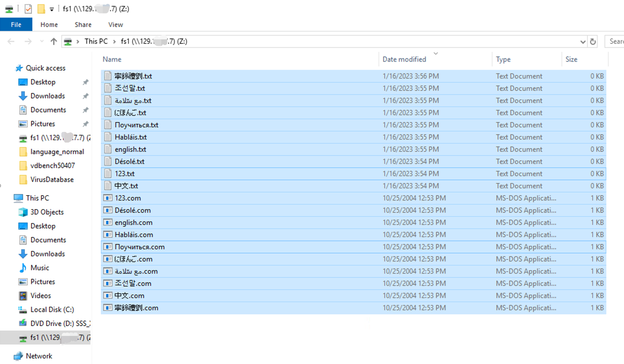Select Quick access in navigation pane
Viewport: 624px width, 364px height.
(x=45, y=68)
